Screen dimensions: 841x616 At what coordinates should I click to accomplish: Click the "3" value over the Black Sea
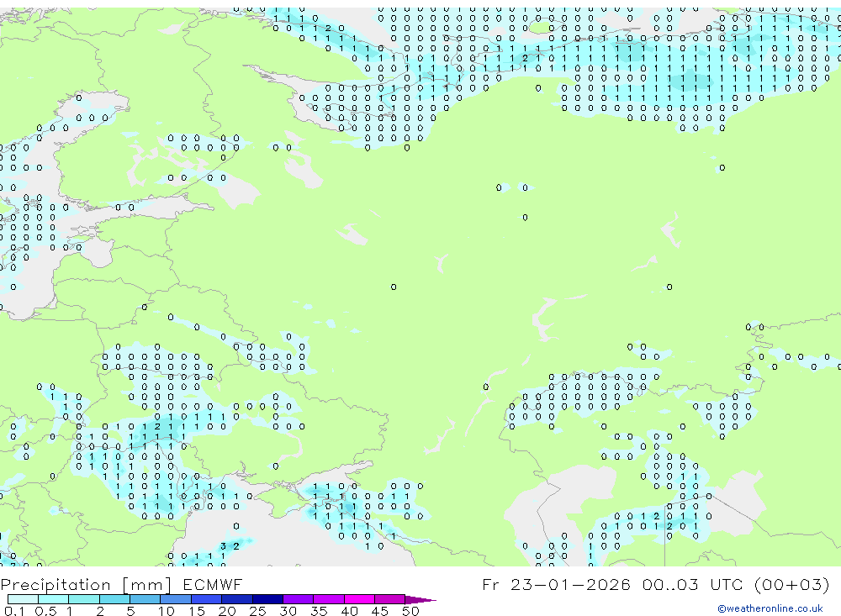pyautogui.click(x=223, y=546)
